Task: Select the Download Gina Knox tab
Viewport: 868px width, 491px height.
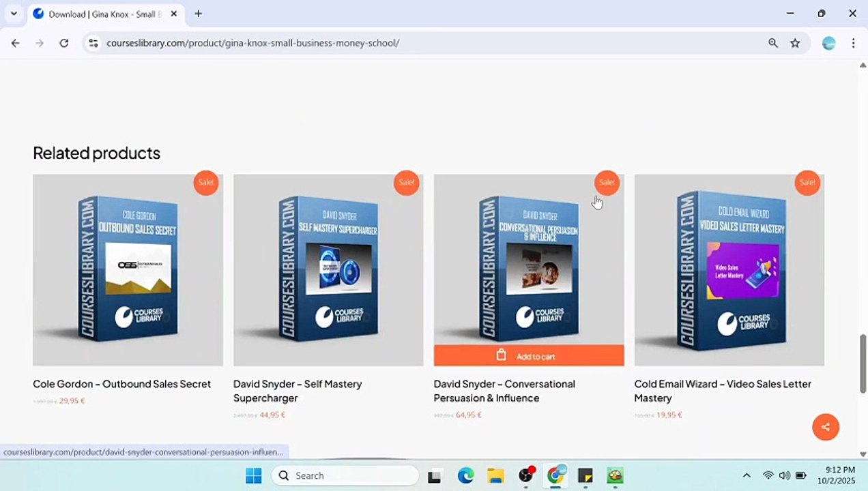Action: (106, 14)
